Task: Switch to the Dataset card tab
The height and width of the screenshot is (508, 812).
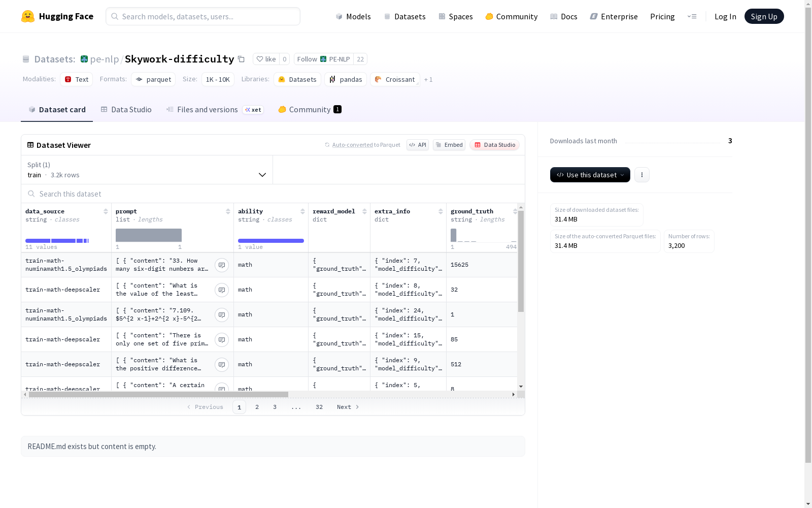Action: 57,110
